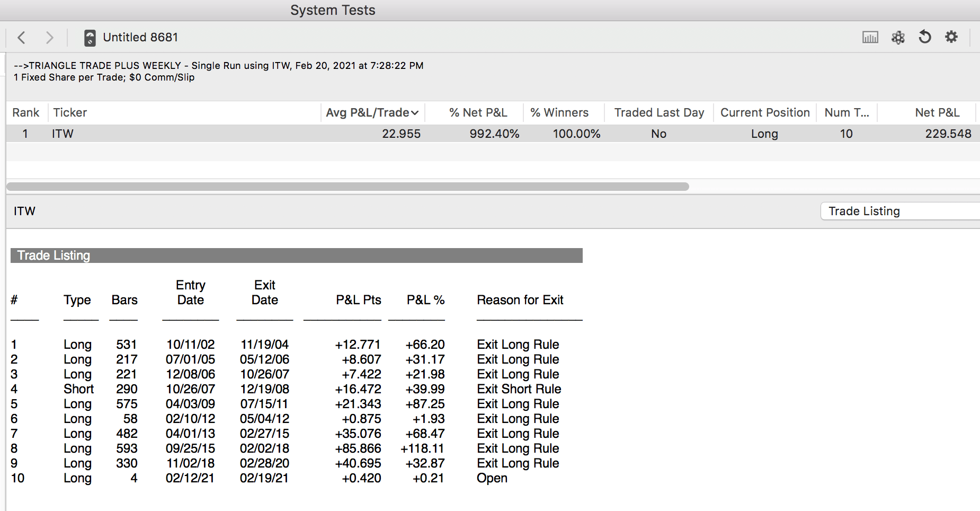
Task: Click the rerun refresh icon
Action: click(925, 37)
